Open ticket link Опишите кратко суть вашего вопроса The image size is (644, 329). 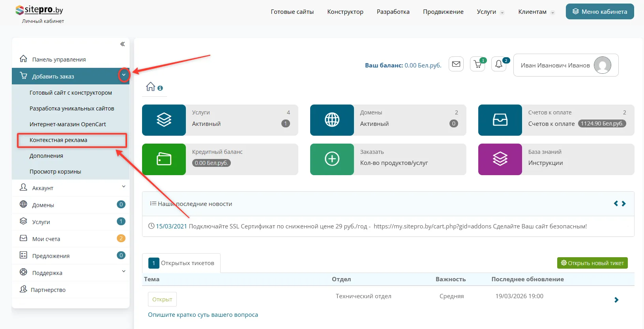click(x=203, y=315)
